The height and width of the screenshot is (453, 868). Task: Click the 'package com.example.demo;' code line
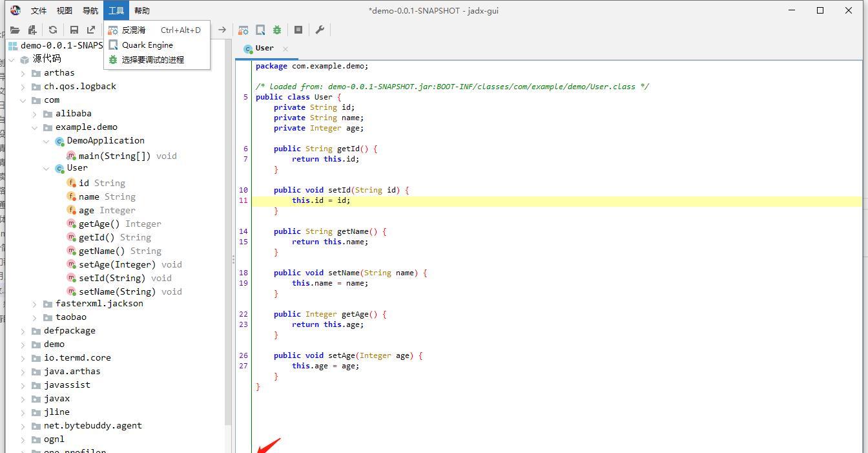click(x=312, y=66)
